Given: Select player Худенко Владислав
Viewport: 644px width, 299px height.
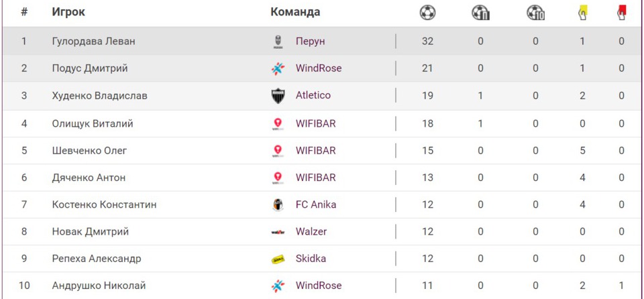Looking at the screenshot, I should pos(99,96).
